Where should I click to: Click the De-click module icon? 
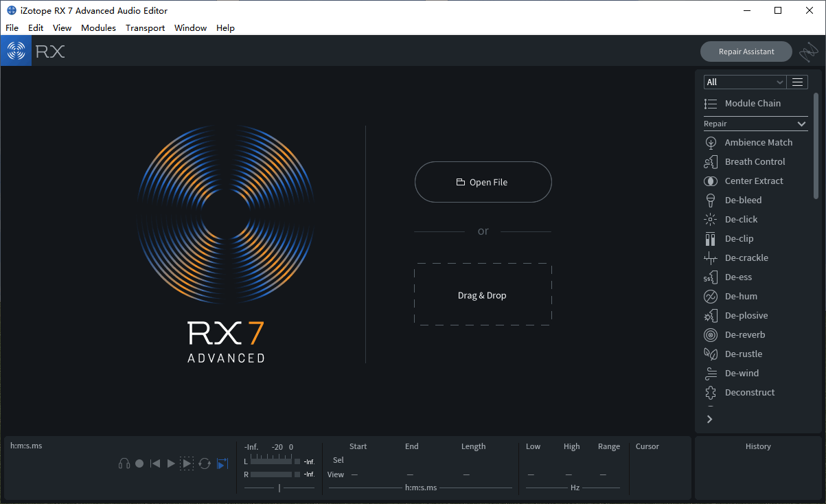[x=711, y=220]
